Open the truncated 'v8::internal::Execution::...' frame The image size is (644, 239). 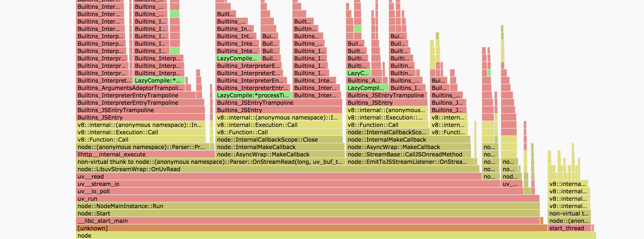click(387, 118)
